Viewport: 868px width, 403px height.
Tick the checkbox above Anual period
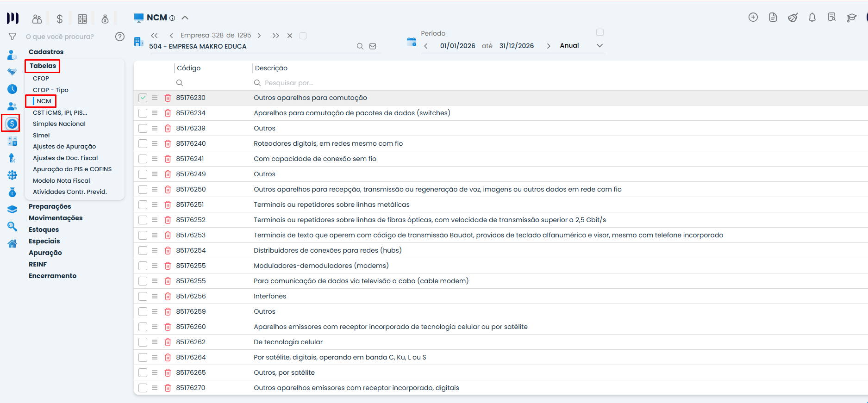[600, 32]
